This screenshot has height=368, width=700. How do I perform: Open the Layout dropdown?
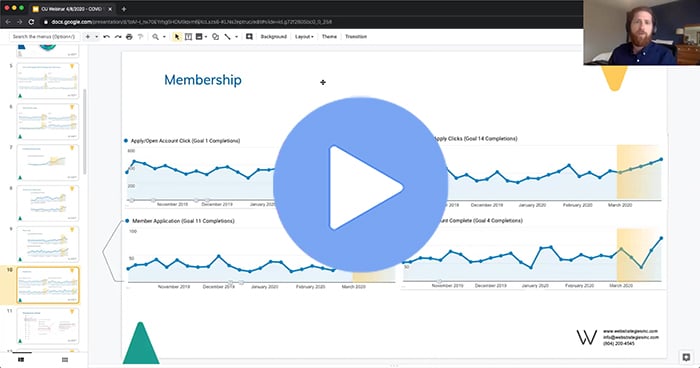point(304,37)
